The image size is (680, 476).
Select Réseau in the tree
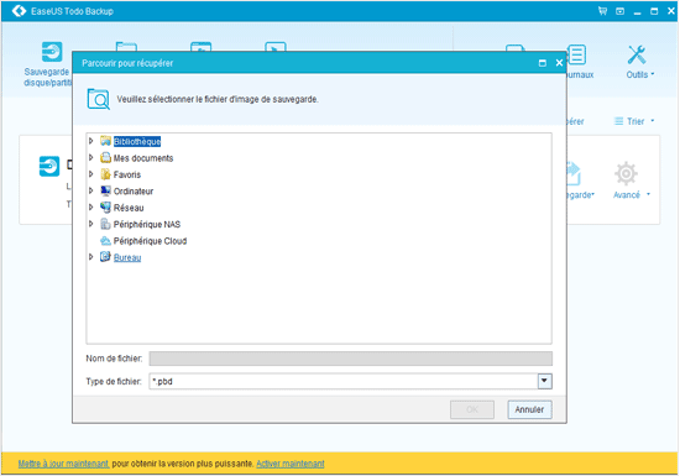[x=128, y=208]
